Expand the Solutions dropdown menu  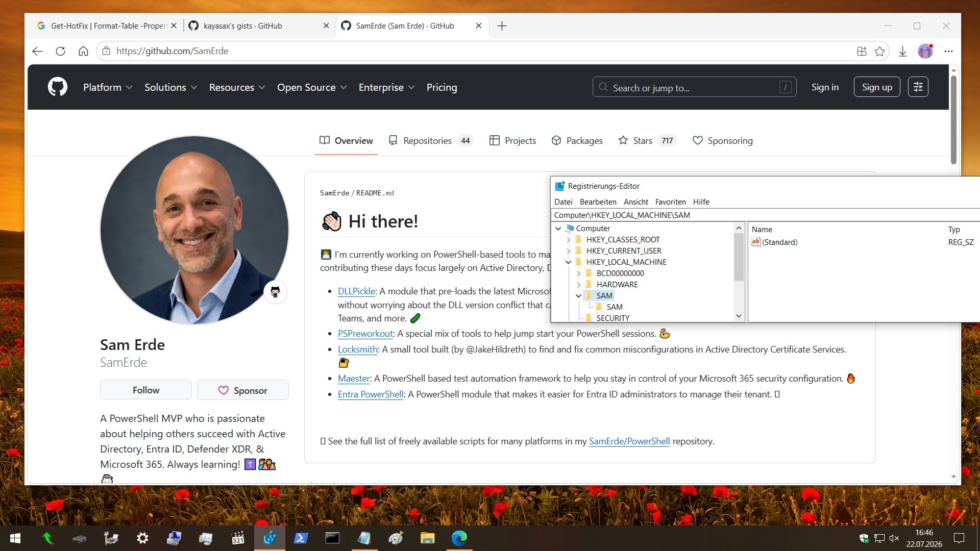[170, 87]
